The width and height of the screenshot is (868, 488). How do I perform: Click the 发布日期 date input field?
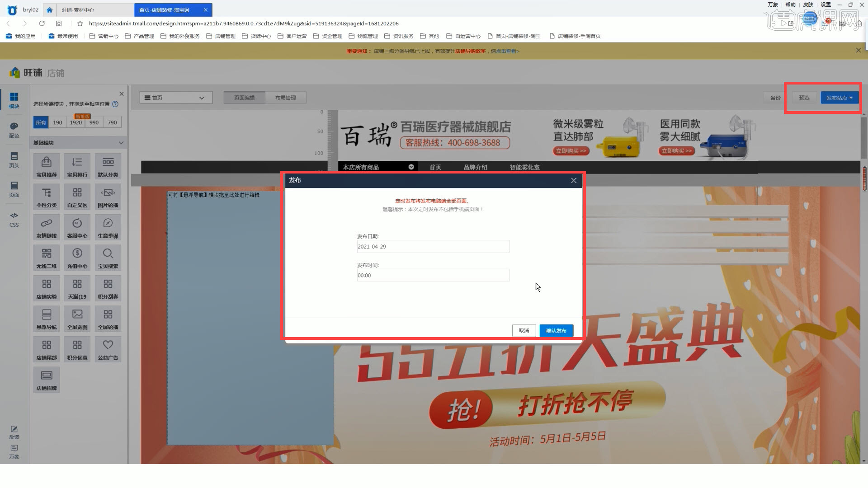pos(433,247)
